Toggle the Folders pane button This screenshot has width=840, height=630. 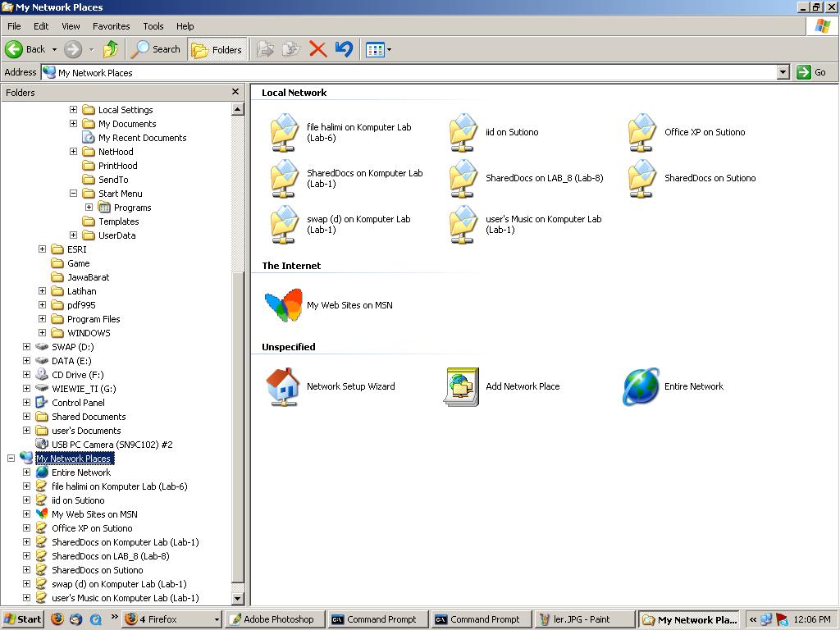(217, 50)
